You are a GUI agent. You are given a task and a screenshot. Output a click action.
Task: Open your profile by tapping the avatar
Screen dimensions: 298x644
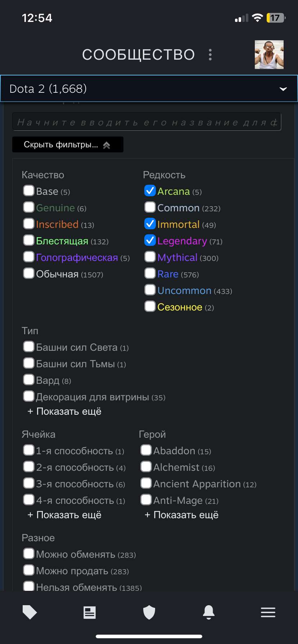tap(269, 55)
